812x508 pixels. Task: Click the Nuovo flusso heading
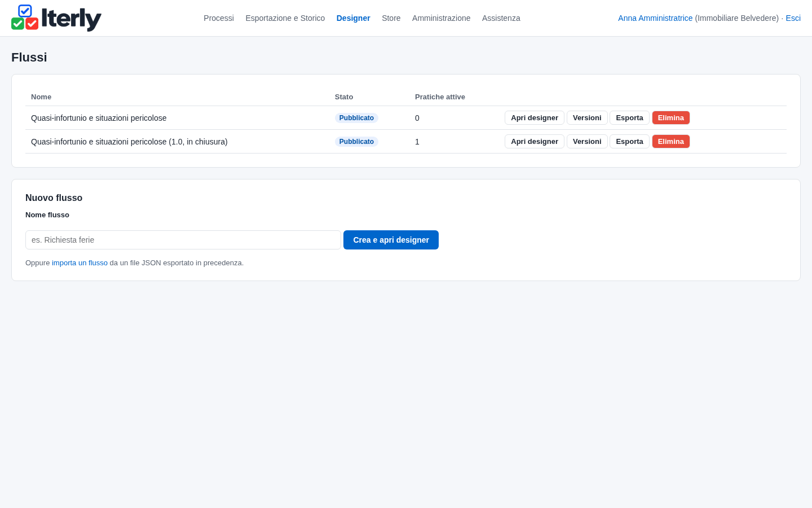point(54,198)
